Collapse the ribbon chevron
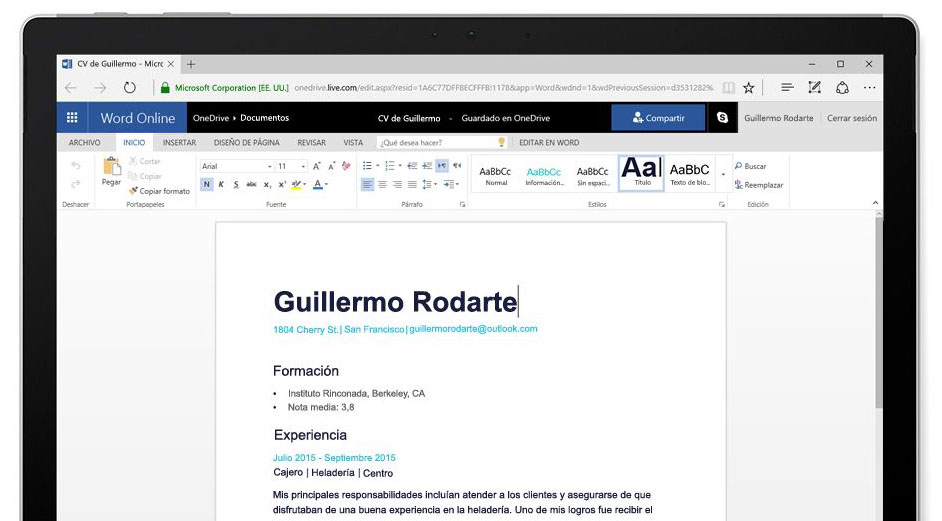Screen dimensions: 942x521 (x=875, y=203)
